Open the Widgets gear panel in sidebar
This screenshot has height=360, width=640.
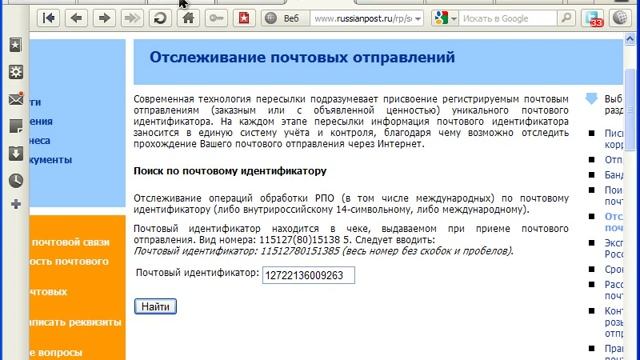pyautogui.click(x=16, y=72)
